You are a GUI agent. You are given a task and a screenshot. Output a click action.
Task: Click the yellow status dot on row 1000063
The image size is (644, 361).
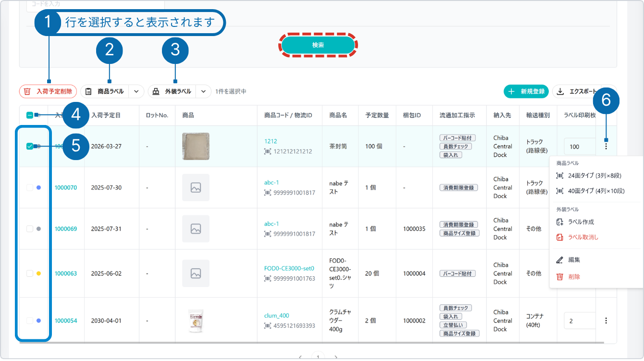pos(39,274)
